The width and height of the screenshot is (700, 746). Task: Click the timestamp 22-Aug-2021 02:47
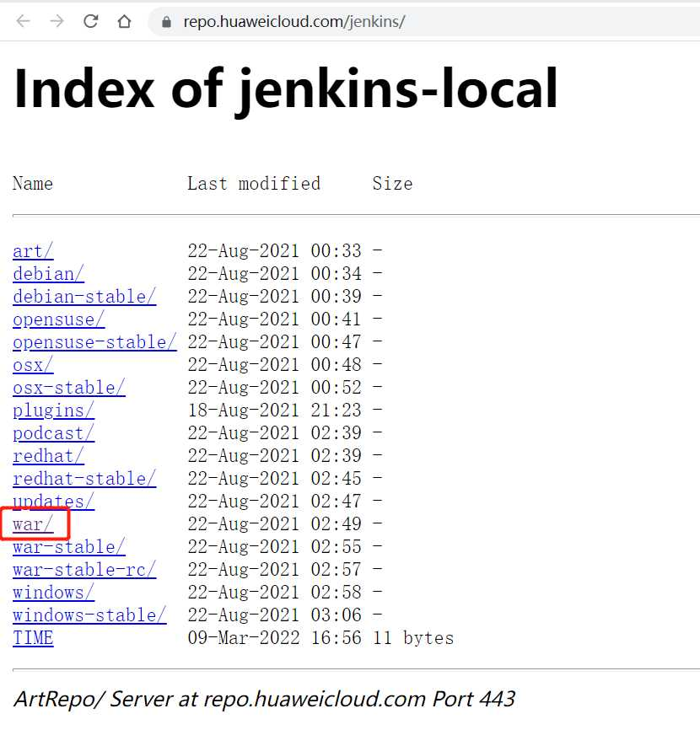(x=275, y=502)
